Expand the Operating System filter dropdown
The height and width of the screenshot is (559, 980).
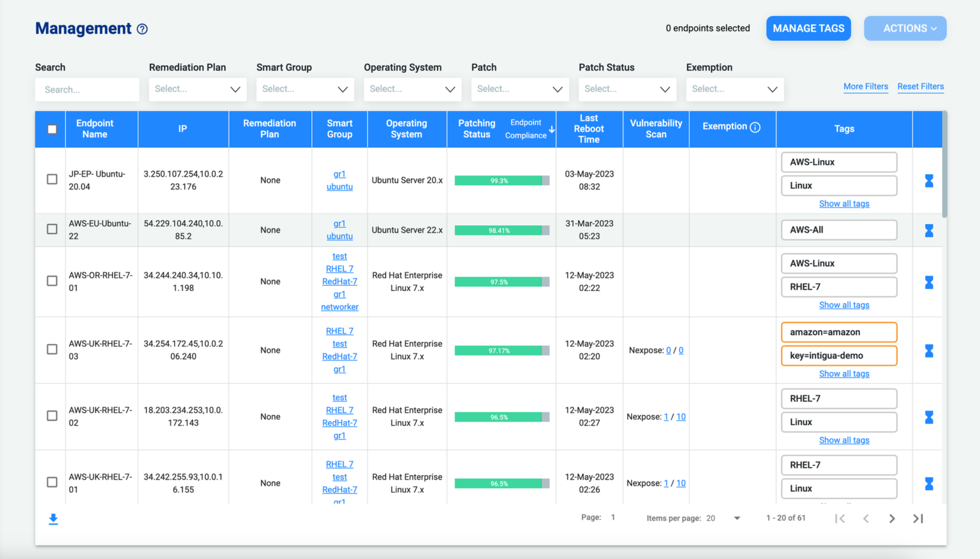pos(412,89)
